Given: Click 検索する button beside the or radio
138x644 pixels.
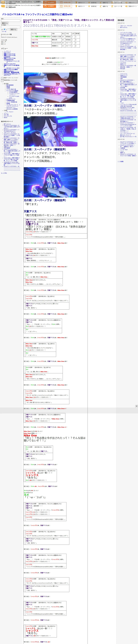Looking at the screenshot, I should tap(13, 30).
